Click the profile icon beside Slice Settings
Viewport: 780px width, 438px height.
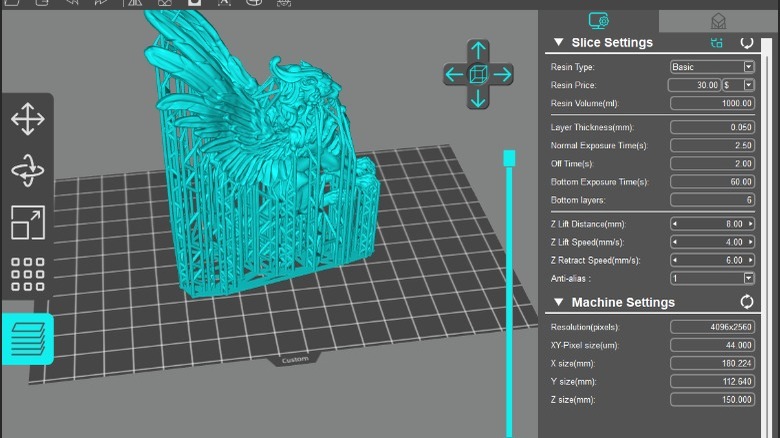[x=716, y=43]
